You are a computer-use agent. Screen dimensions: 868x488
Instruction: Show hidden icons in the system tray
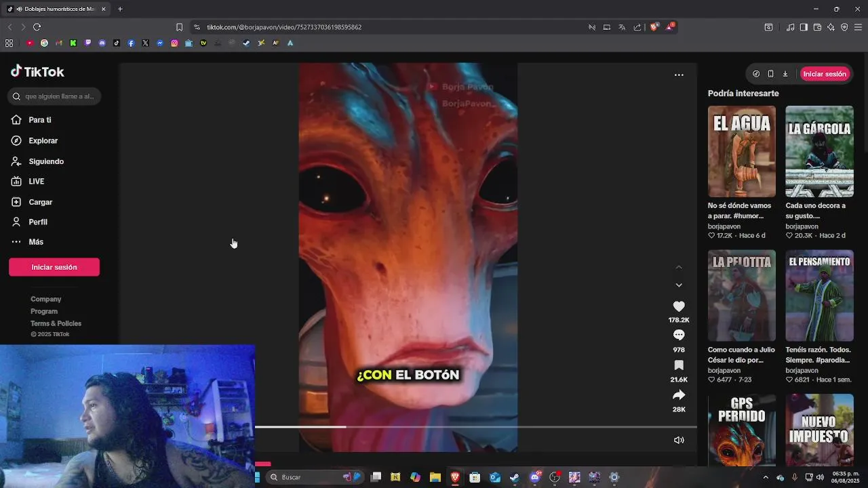point(766,477)
